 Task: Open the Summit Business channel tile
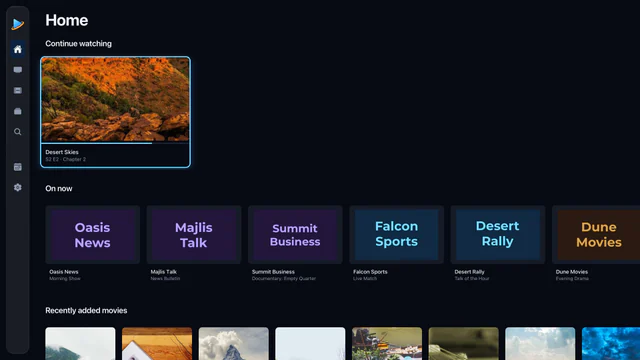click(295, 235)
